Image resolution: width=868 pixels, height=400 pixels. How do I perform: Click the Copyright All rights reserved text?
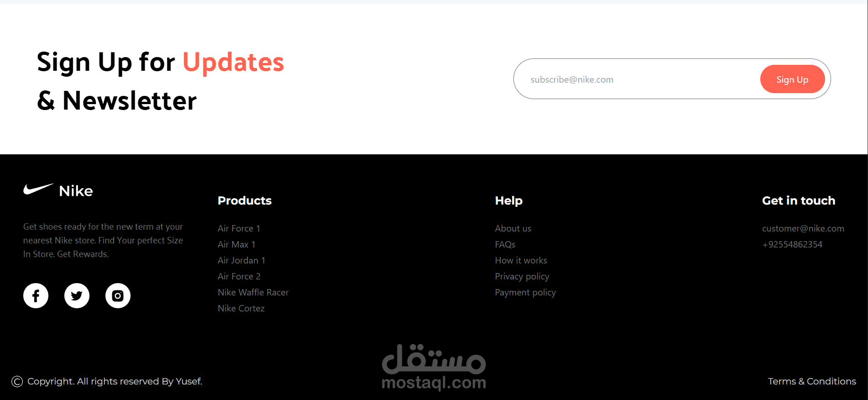(x=115, y=381)
